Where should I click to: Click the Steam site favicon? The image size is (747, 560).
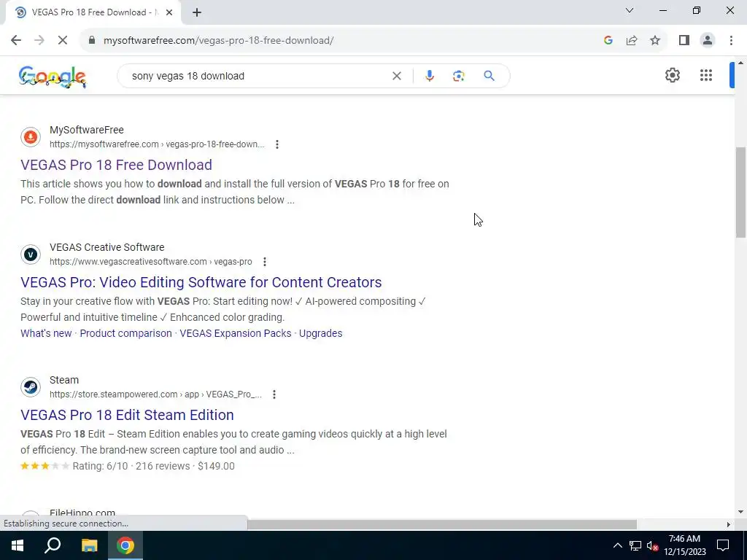pos(31,387)
